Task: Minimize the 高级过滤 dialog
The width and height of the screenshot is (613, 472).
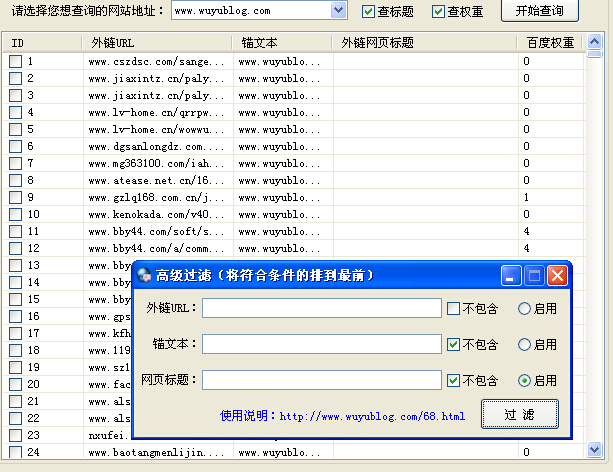Action: (x=512, y=276)
